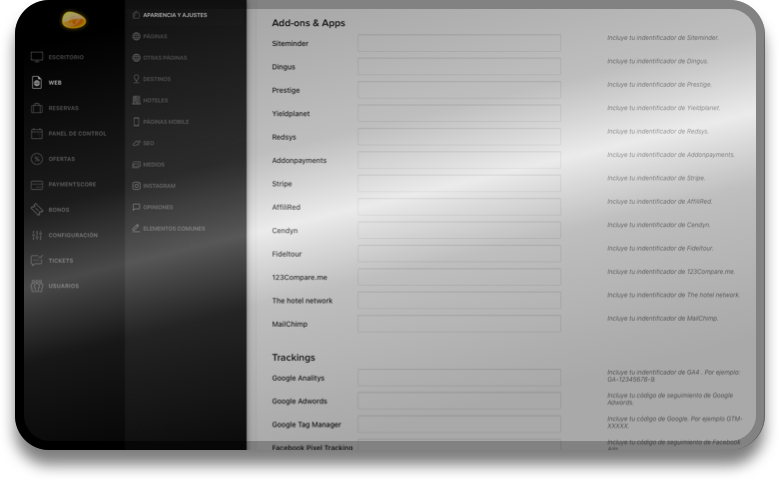Open the Ofertas menu label
The height and width of the screenshot is (480, 779).
(62, 159)
